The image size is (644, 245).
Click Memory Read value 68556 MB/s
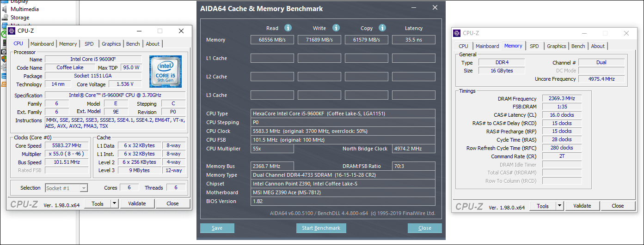(272, 40)
